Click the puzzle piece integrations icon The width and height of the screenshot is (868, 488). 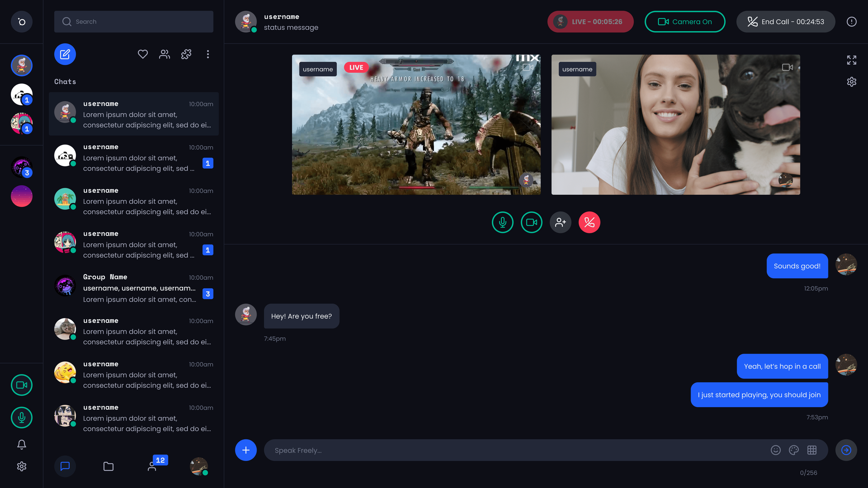point(186,54)
